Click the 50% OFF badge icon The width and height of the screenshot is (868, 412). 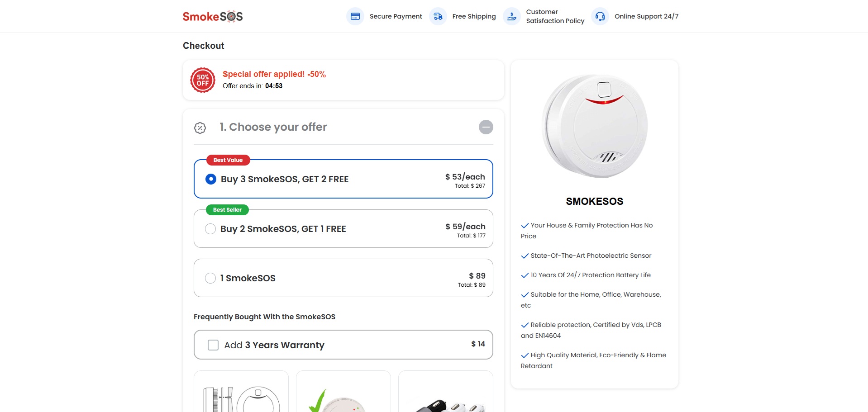point(203,80)
